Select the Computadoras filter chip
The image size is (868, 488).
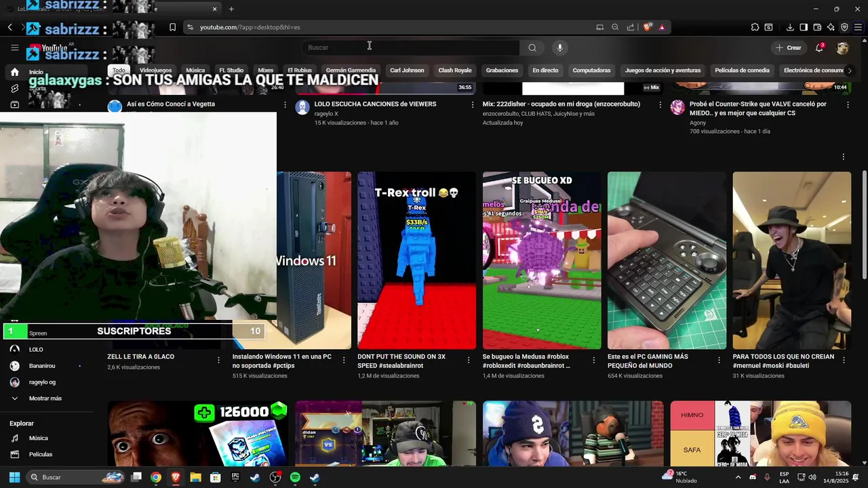tap(591, 70)
